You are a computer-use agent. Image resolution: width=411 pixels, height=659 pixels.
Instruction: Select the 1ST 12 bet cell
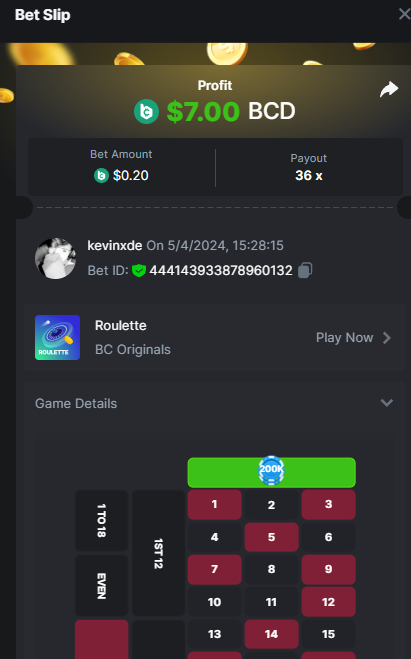pyautogui.click(x=158, y=553)
